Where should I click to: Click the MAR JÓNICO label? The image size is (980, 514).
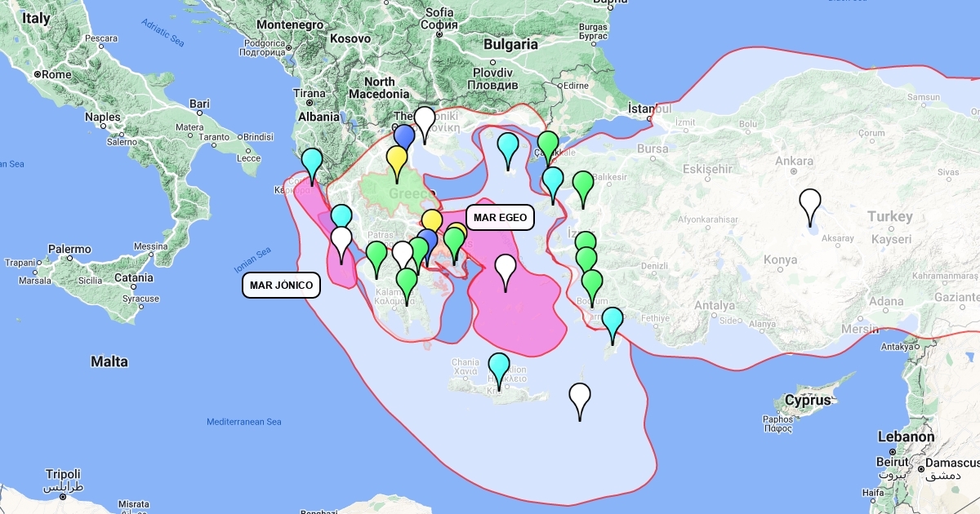282,285
